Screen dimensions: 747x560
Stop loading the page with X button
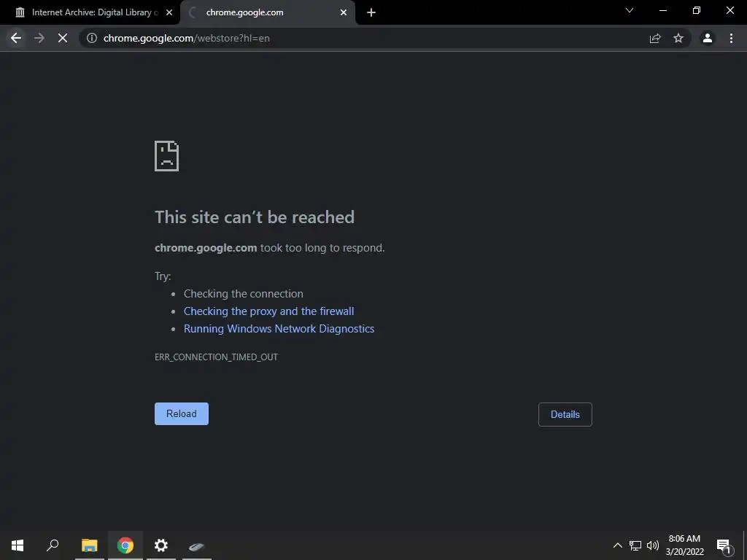click(x=63, y=38)
